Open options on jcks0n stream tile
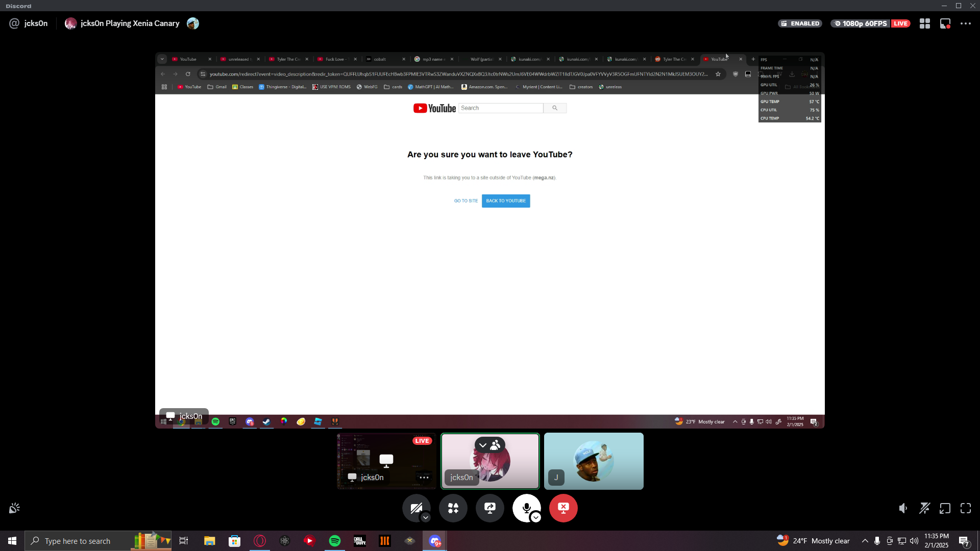This screenshot has height=551, width=980. coord(424,478)
